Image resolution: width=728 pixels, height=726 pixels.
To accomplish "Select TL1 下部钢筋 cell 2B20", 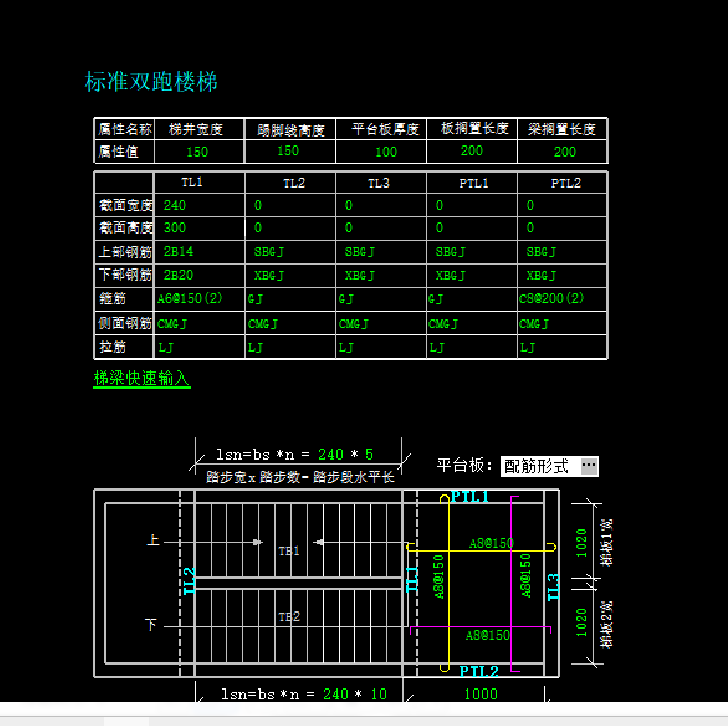I will point(178,275).
